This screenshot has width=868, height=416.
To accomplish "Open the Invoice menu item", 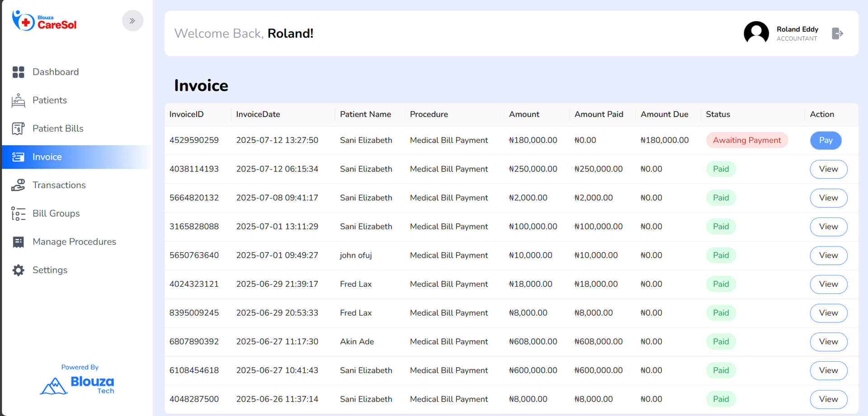I will pyautogui.click(x=47, y=157).
